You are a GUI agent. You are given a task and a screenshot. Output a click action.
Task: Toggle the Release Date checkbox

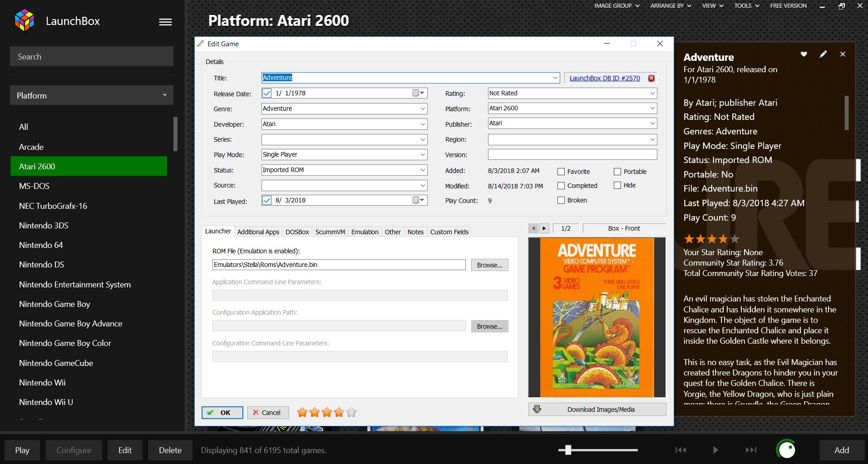[267, 93]
